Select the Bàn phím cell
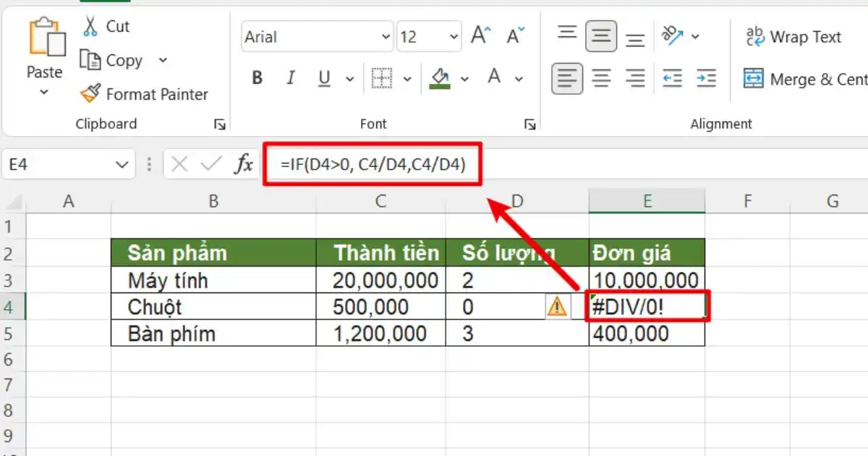 click(x=213, y=334)
